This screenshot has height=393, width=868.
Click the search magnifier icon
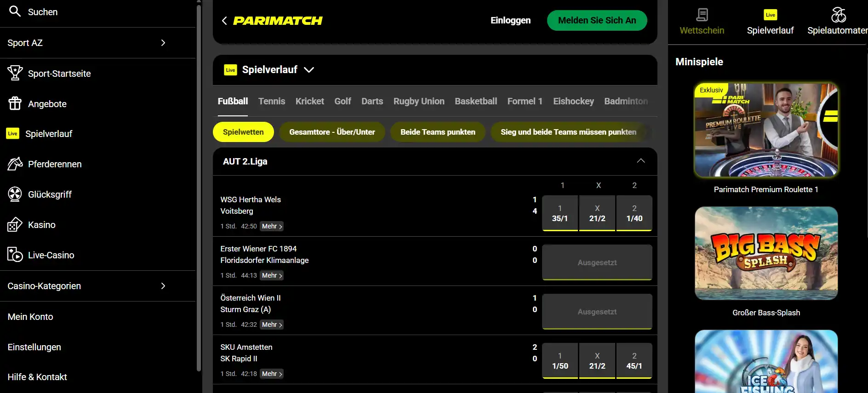[x=15, y=11]
